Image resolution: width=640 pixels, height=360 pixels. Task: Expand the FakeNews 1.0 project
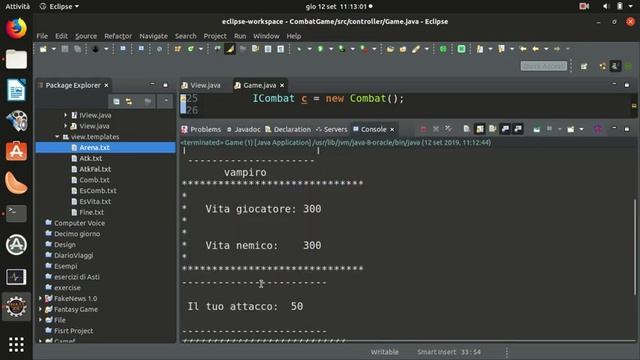point(40,298)
